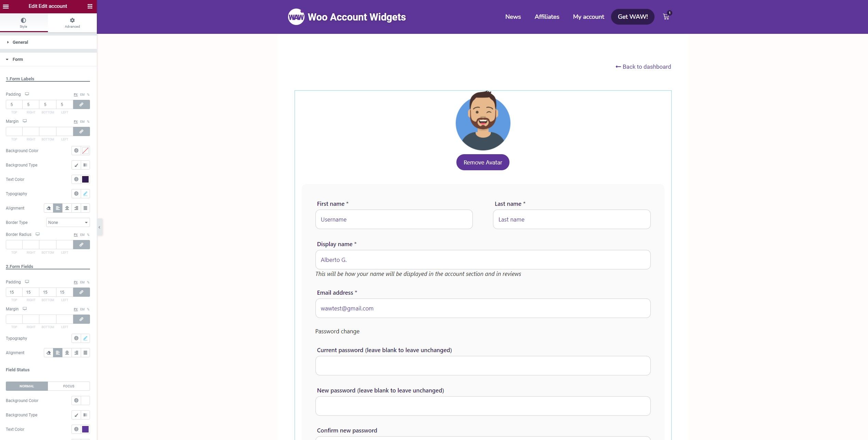Screen dimensions: 868x440
Task: Align Form Labels text right
Action: pyautogui.click(x=76, y=208)
